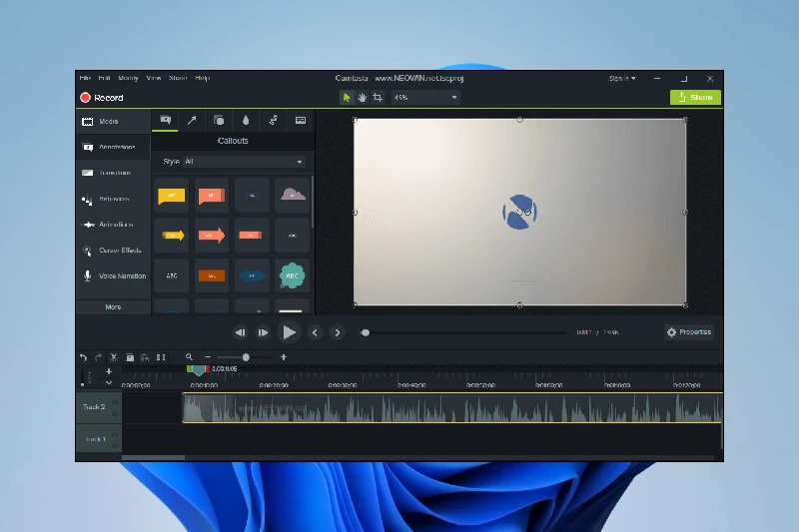Copy the selected timeline clip
This screenshot has height=532, width=799.
click(130, 357)
